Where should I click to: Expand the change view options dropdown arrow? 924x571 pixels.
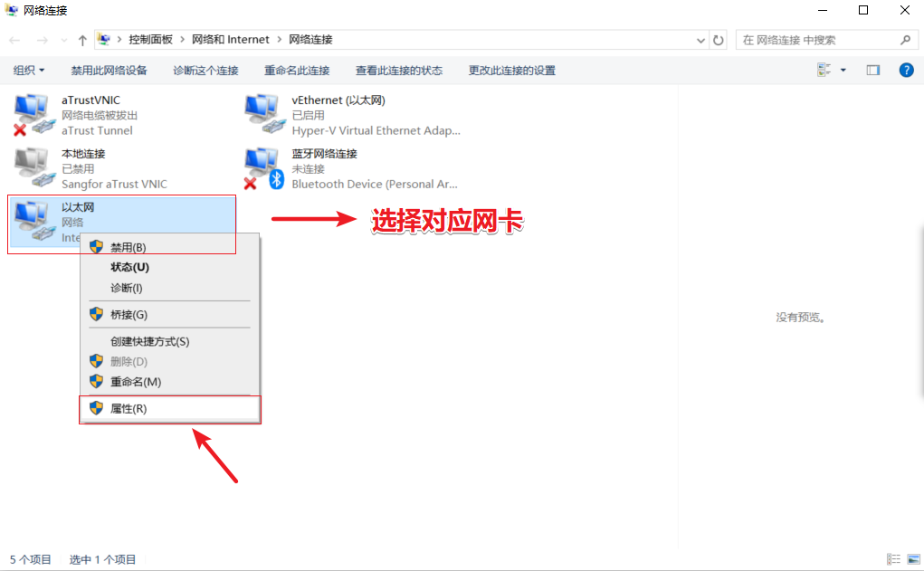click(843, 70)
